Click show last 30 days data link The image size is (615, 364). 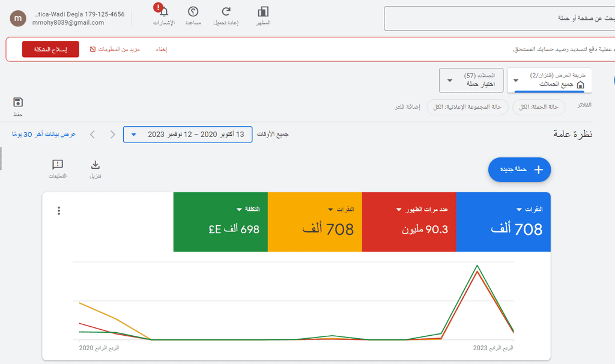[x=44, y=134]
